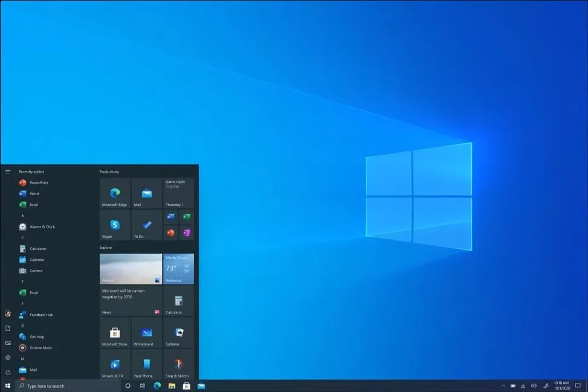Open Windows Ink Workspace pen icon

(546, 386)
